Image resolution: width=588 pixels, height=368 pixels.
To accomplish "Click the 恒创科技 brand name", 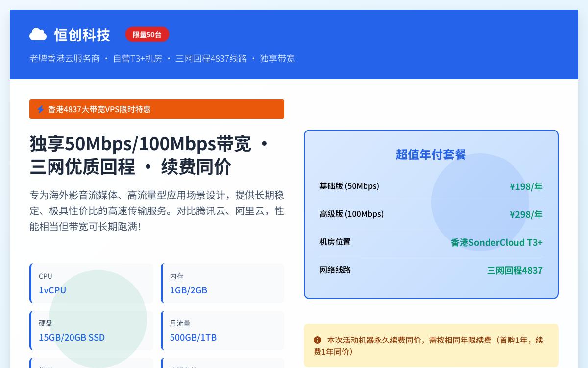I will tap(82, 35).
